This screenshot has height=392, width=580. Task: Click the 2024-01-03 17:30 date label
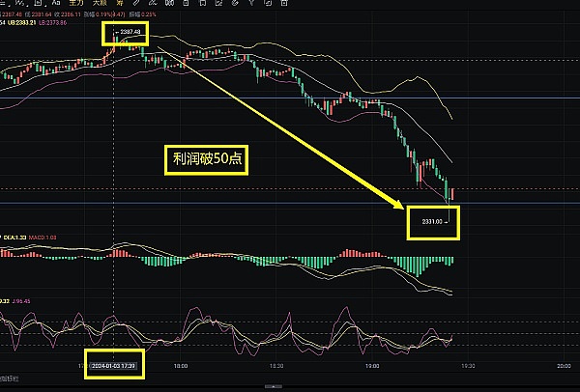[x=115, y=366]
